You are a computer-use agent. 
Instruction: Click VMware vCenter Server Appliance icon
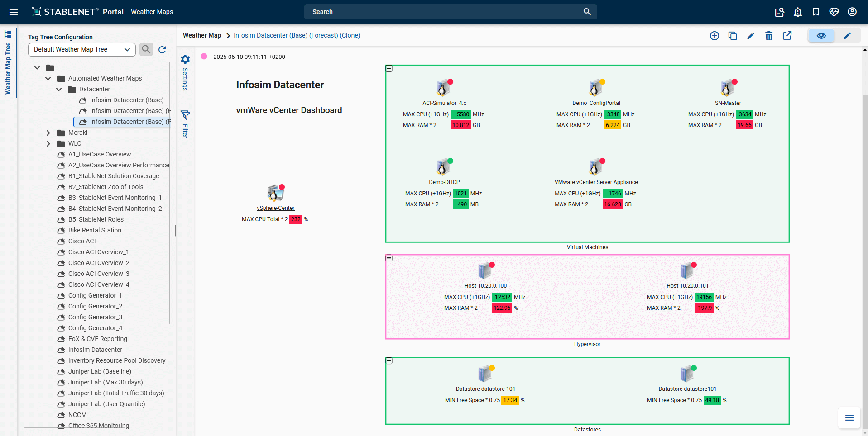pos(596,167)
